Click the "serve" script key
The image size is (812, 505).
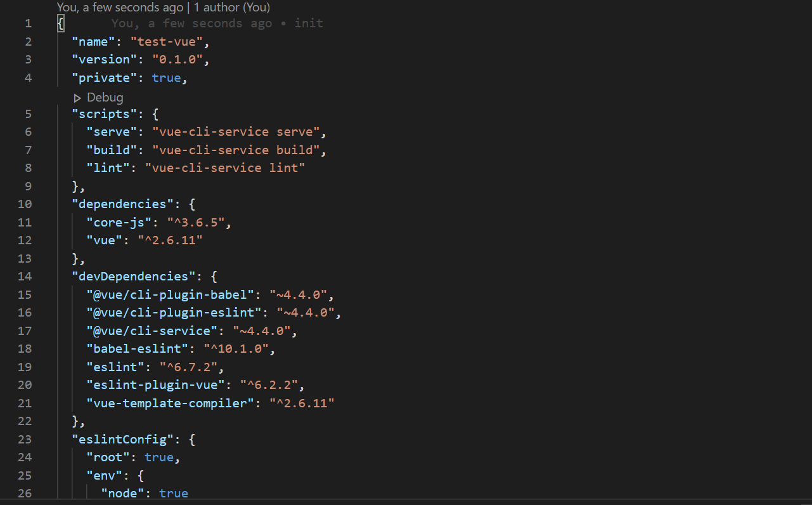[112, 132]
